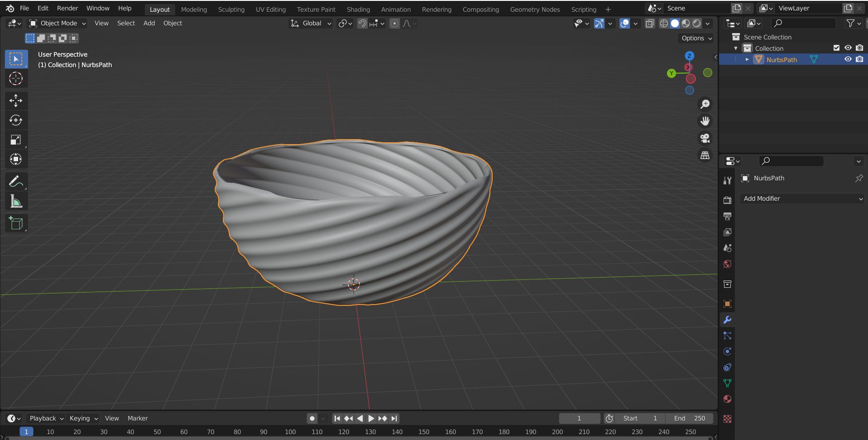Open the Object Mode dropdown
Screen dimensions: 868x440
tap(57, 23)
